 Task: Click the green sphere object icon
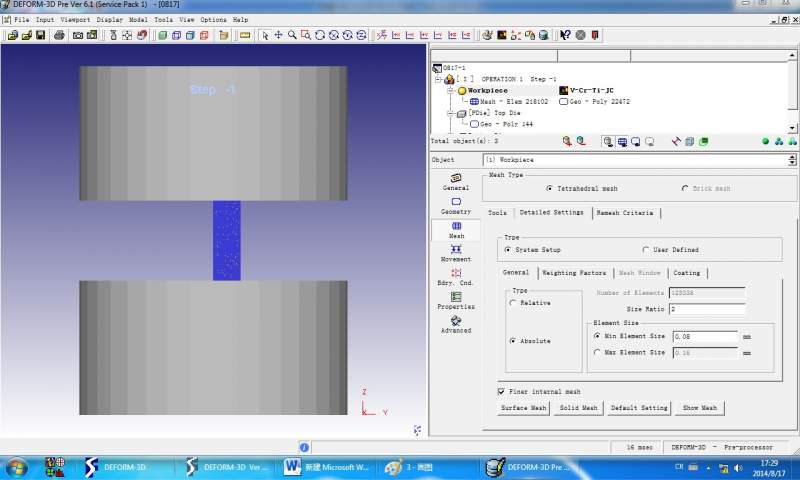coord(765,142)
